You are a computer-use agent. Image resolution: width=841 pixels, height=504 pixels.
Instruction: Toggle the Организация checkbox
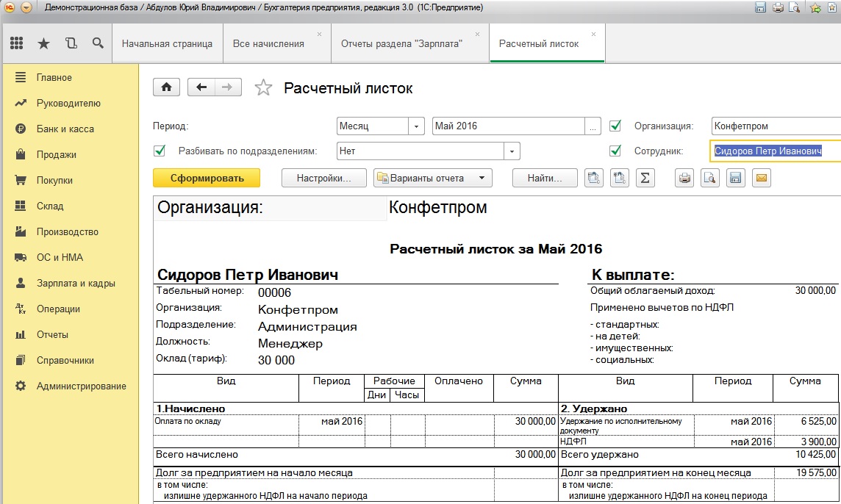point(615,126)
